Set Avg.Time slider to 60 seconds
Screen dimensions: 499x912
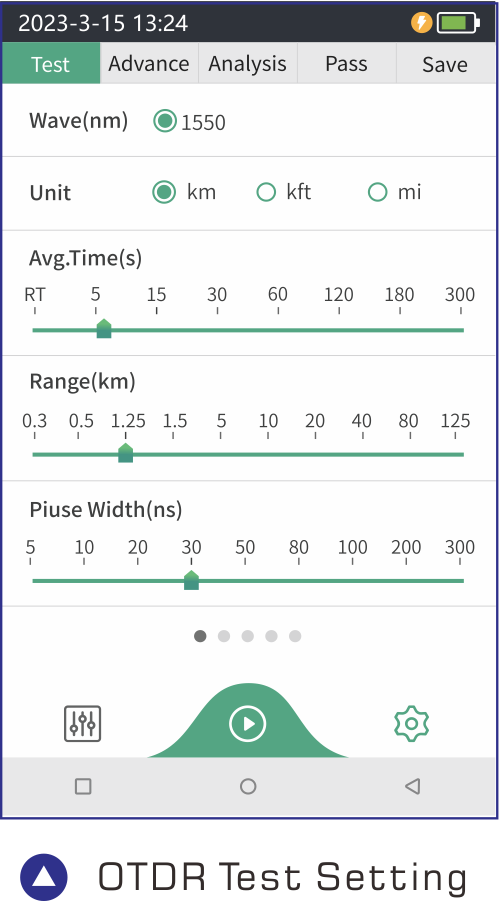click(278, 330)
